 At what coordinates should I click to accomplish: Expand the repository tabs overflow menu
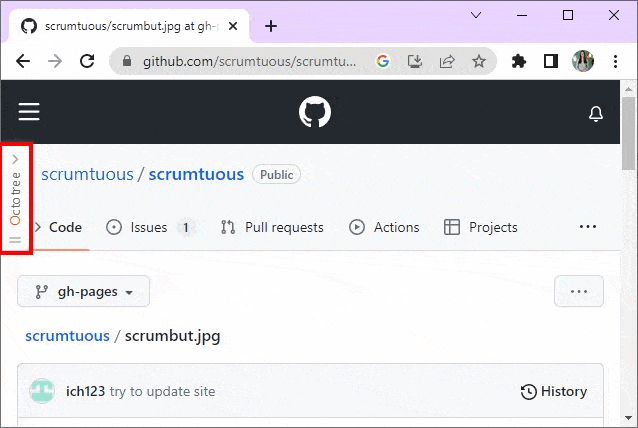(587, 227)
